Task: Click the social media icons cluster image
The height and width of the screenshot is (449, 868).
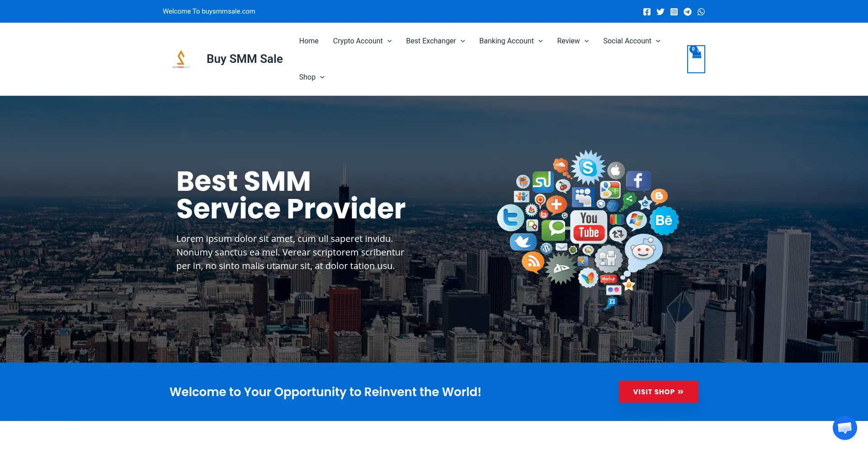Action: tap(588, 229)
